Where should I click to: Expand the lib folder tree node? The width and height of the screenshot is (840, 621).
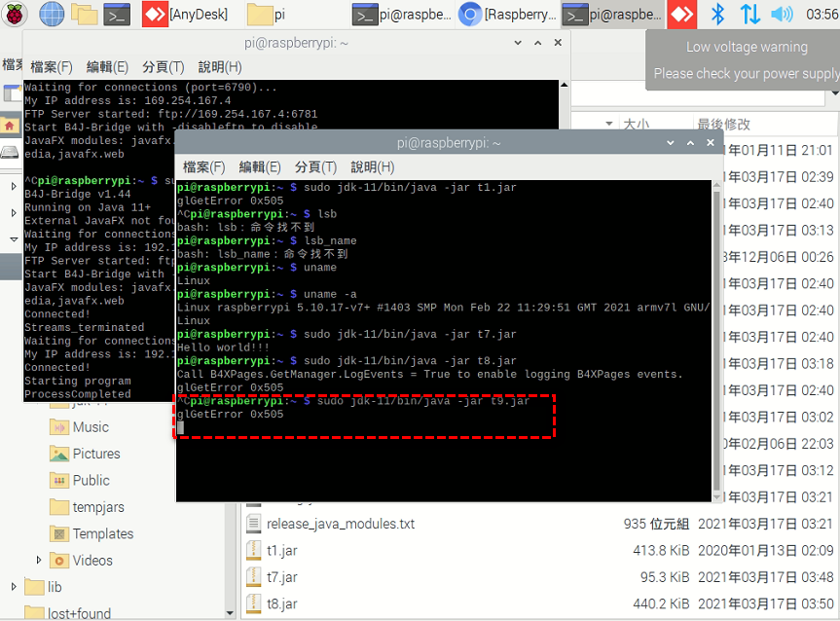(14, 587)
